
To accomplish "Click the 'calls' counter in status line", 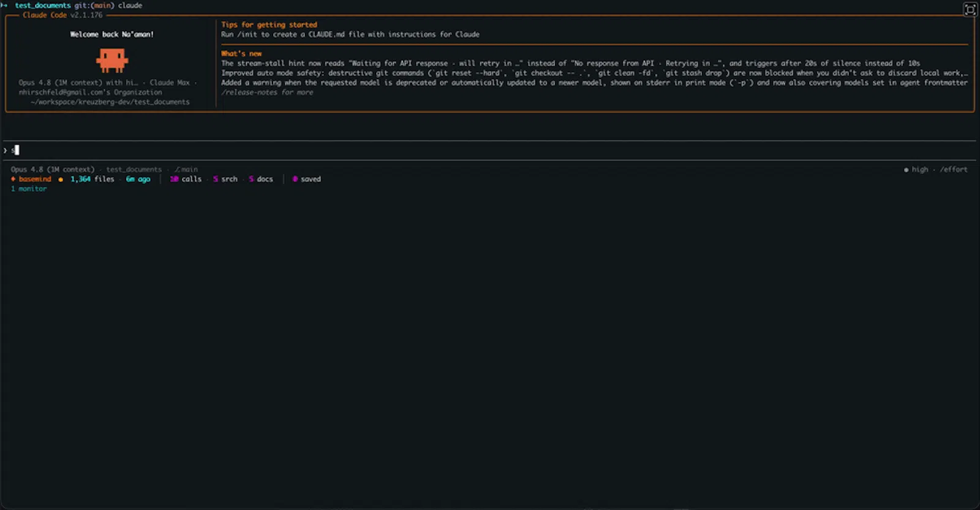I will coord(186,179).
